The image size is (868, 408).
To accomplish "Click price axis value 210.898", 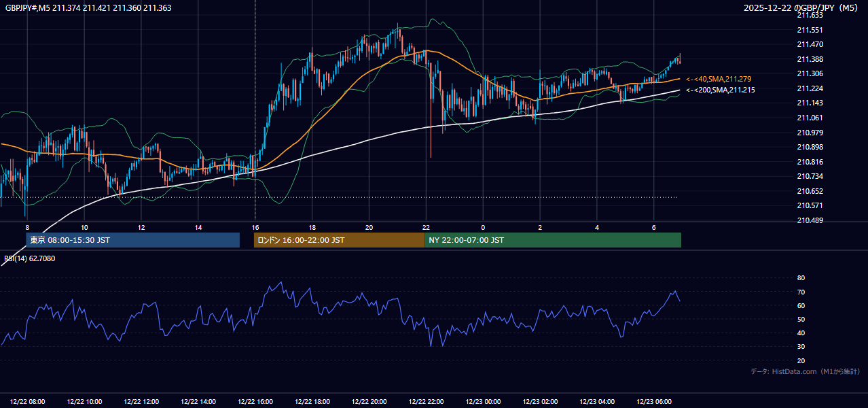I will (x=810, y=147).
